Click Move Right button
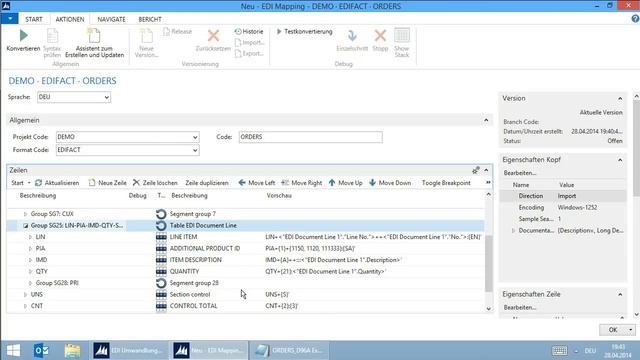This screenshot has height=360, width=640. point(302,183)
